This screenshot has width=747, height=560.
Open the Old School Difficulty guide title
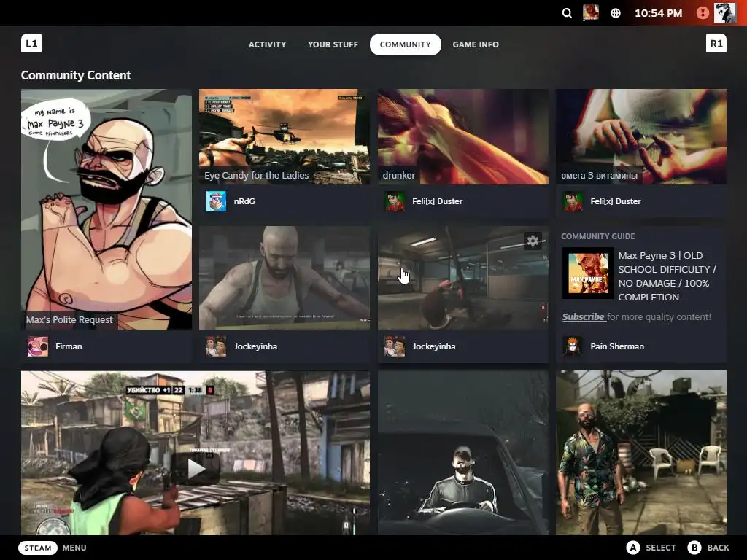(667, 276)
